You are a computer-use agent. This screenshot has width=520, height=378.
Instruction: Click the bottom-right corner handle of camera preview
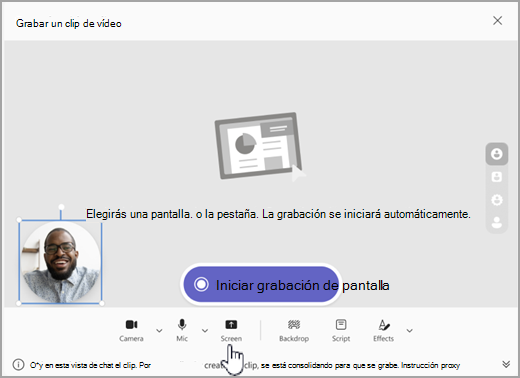coord(102,303)
